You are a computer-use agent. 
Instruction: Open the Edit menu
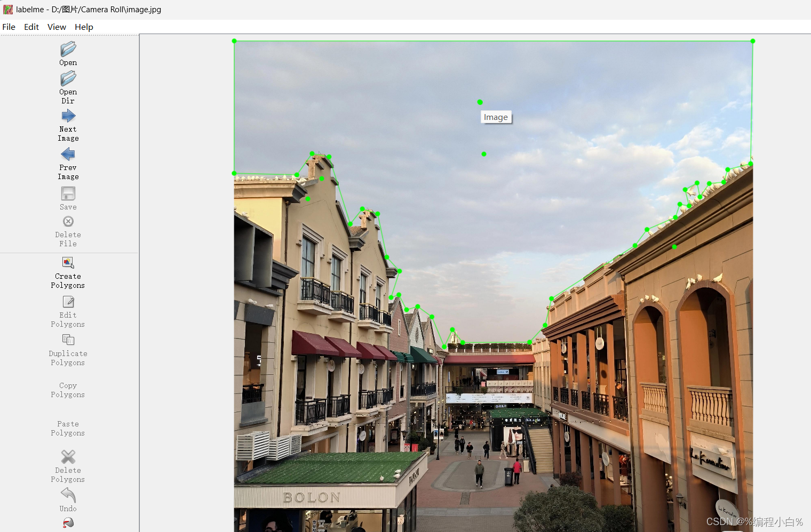coord(31,27)
